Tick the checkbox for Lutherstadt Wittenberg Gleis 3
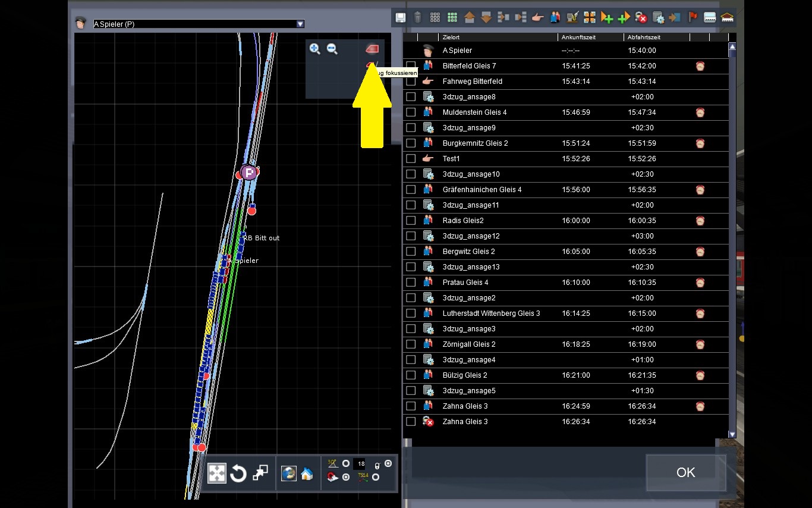The height and width of the screenshot is (508, 812). click(411, 313)
